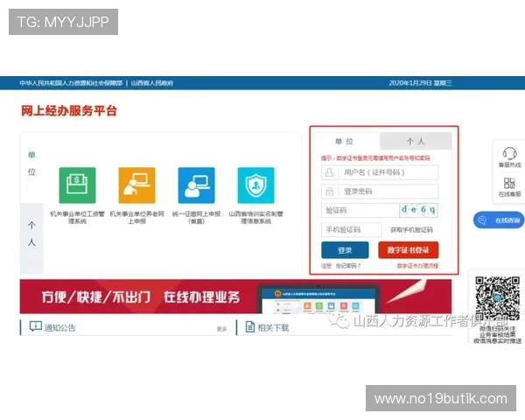Click the 通知公告 notice icon
This screenshot has width=525, height=420.
coord(36,326)
